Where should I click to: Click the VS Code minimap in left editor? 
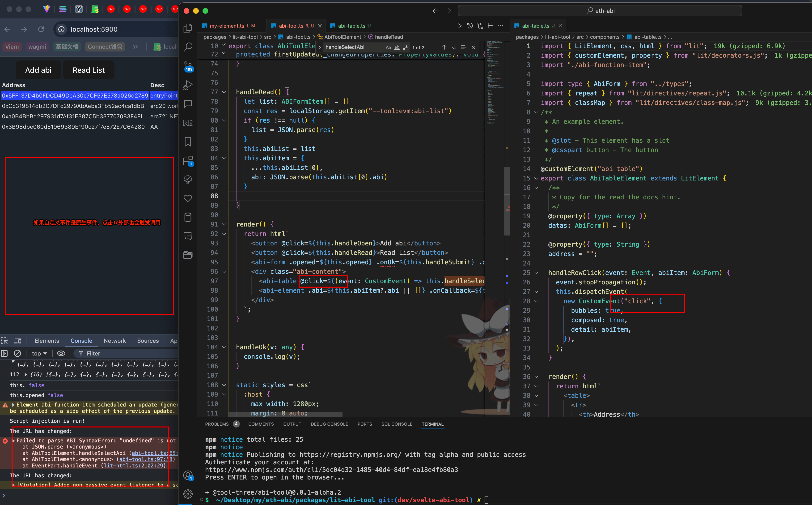[x=495, y=84]
